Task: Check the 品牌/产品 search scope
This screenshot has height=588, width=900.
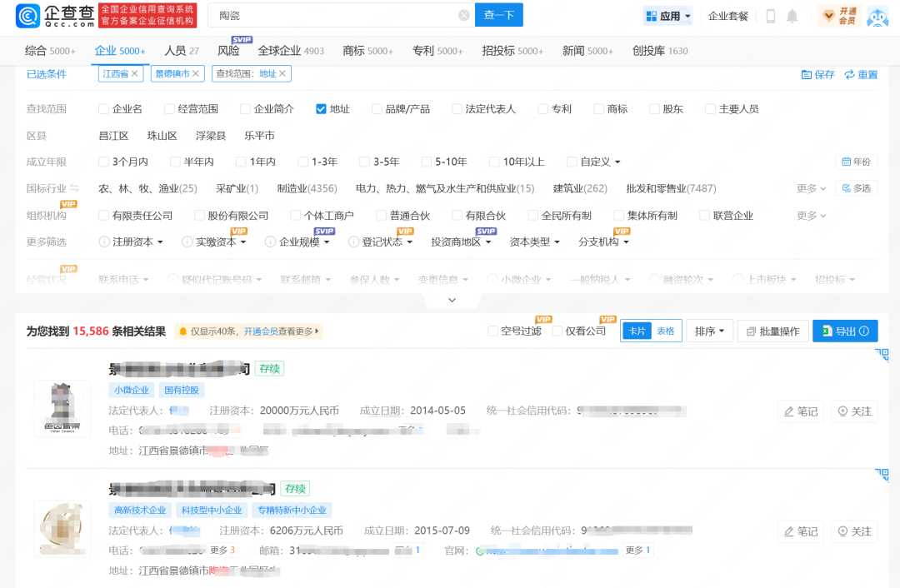Action: coord(377,109)
